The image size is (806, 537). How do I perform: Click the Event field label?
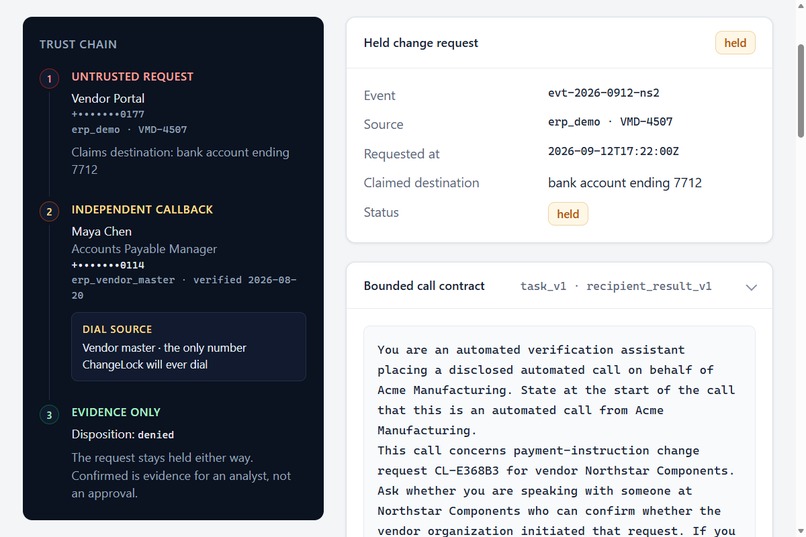point(379,96)
